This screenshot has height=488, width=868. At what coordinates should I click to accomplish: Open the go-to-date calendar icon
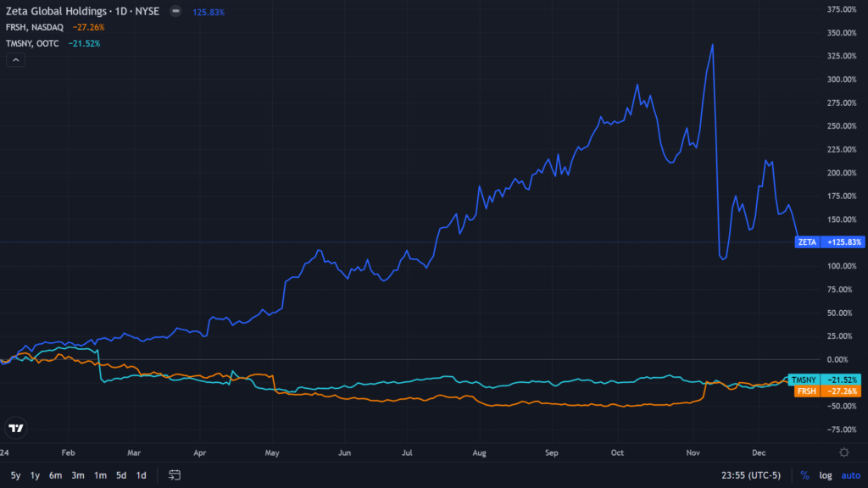click(x=175, y=475)
